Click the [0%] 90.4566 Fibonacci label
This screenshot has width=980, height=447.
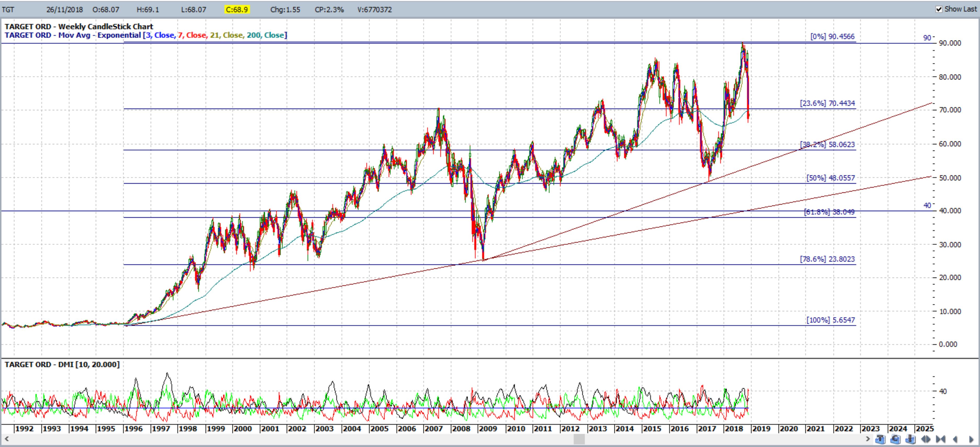(x=832, y=37)
